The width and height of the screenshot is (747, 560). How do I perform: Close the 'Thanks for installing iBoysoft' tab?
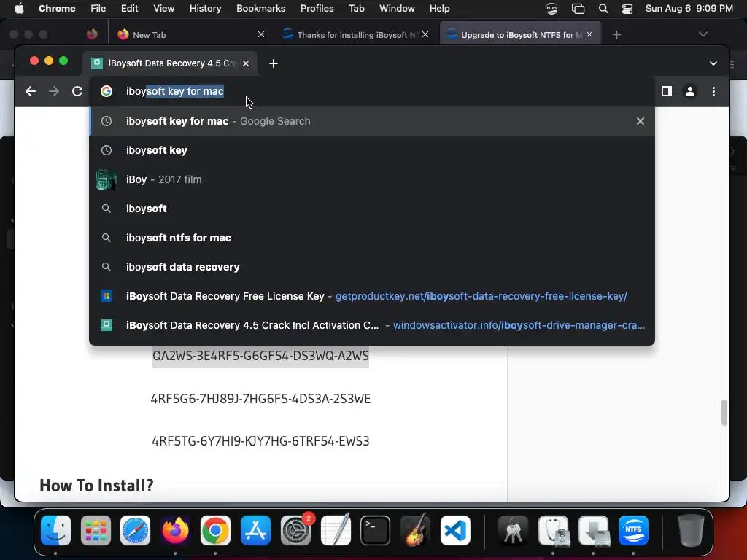coord(425,34)
